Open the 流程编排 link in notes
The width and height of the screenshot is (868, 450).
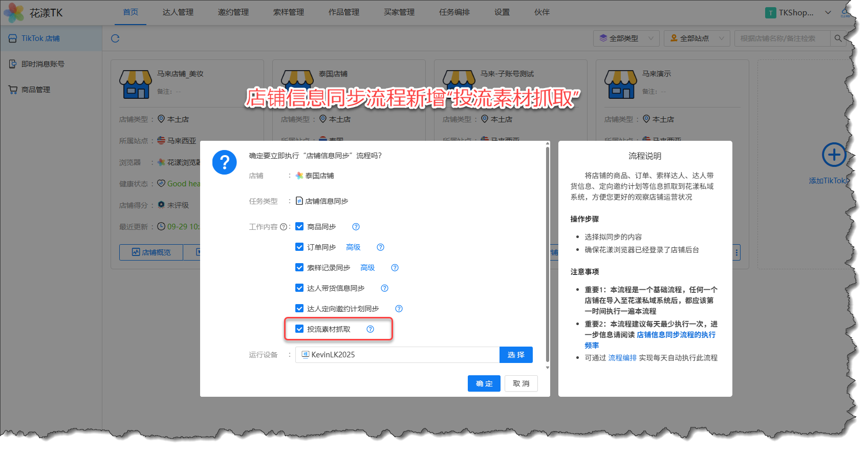[622, 358]
